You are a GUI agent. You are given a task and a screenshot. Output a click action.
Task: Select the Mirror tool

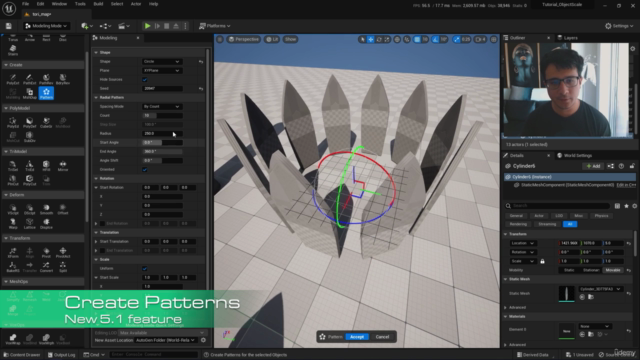tap(63, 166)
